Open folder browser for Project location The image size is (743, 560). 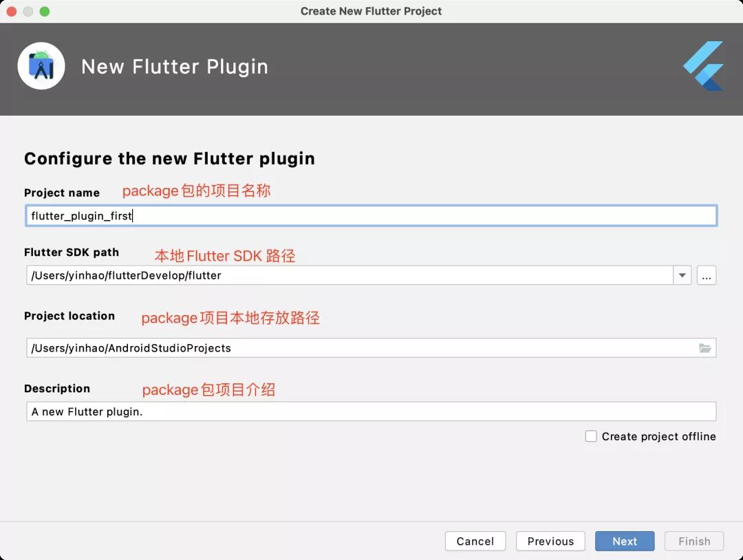pos(704,348)
